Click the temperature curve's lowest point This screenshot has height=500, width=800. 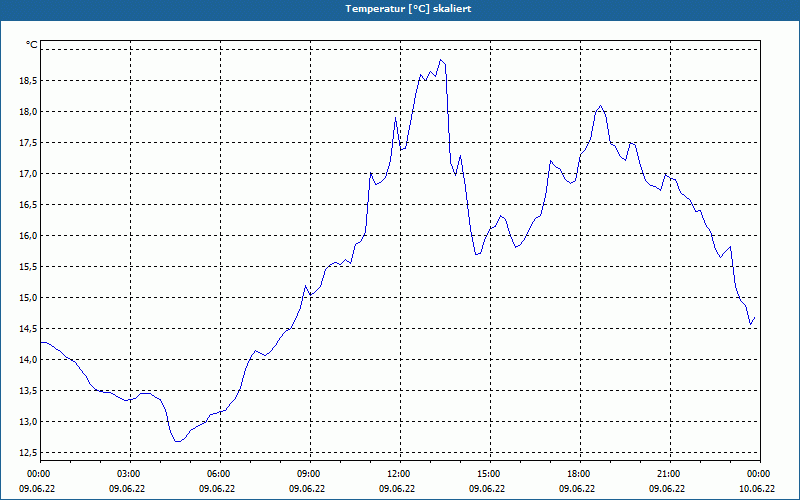point(177,441)
